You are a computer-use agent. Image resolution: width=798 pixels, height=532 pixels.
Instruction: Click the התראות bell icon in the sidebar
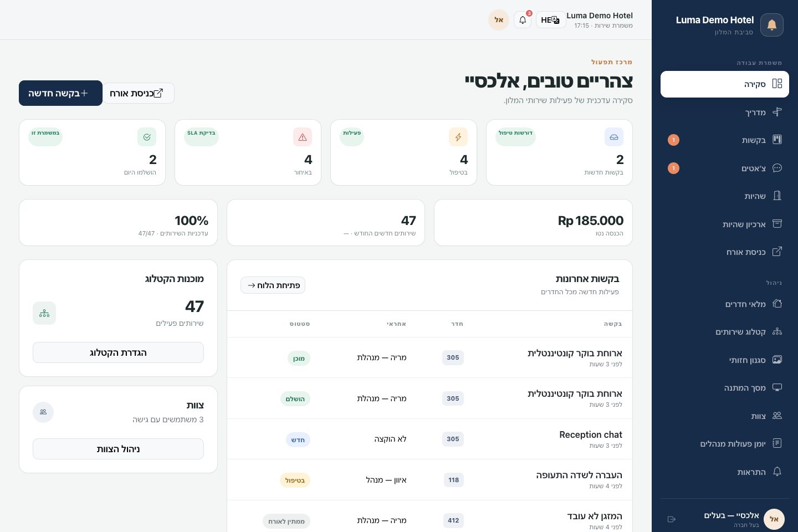777,472
